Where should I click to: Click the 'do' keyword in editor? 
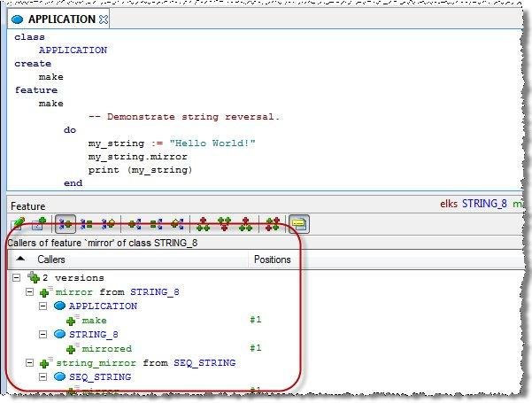pyautogui.click(x=70, y=130)
